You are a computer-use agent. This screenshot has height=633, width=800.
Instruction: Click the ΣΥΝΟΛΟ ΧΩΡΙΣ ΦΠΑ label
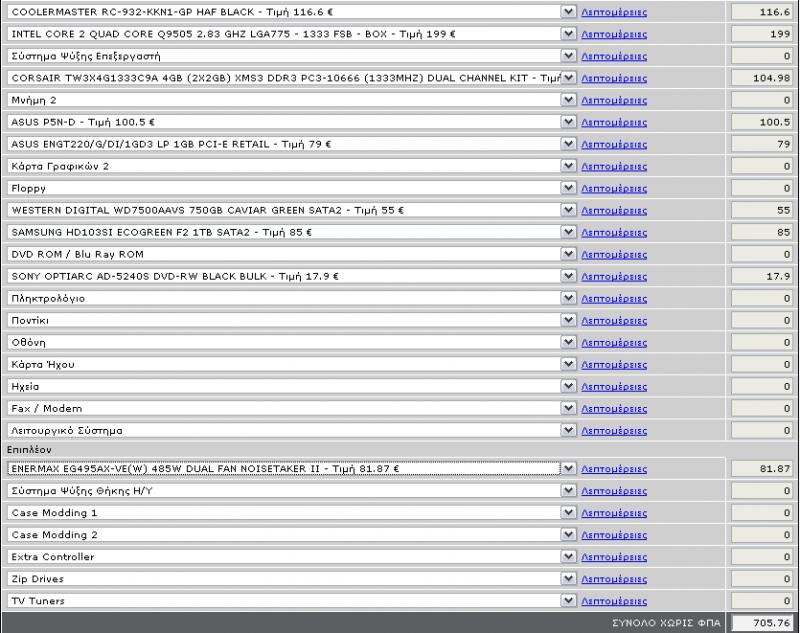tap(666, 623)
